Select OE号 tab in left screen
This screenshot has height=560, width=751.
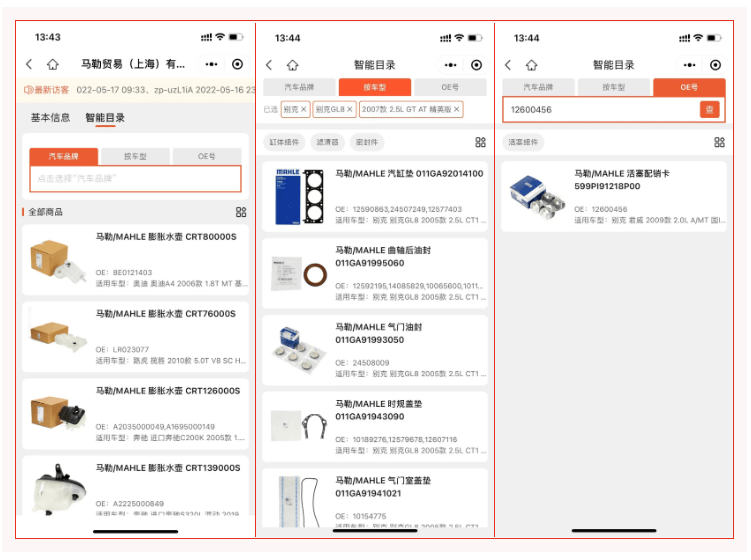point(207,157)
